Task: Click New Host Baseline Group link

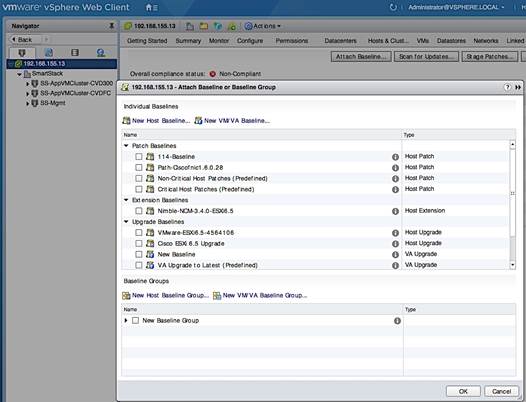Action: point(165,296)
